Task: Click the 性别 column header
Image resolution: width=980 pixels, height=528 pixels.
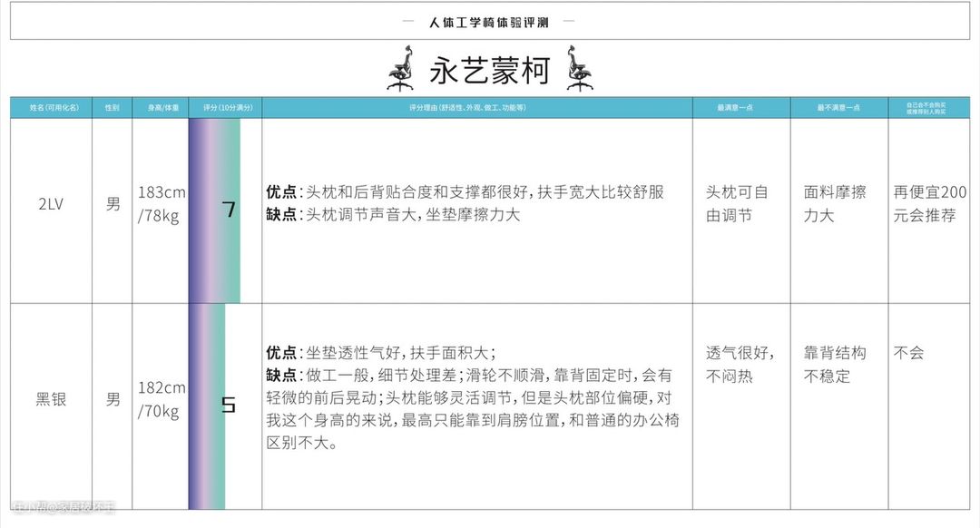Action: coord(113,107)
